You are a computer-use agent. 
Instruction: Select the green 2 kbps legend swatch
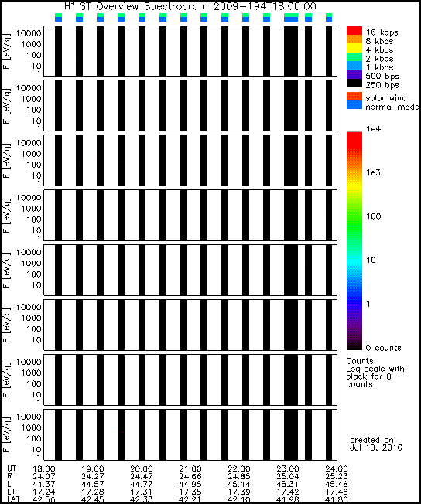354,56
